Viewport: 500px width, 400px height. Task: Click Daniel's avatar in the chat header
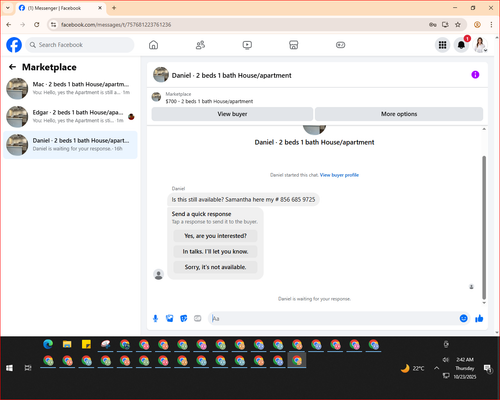coord(161,75)
